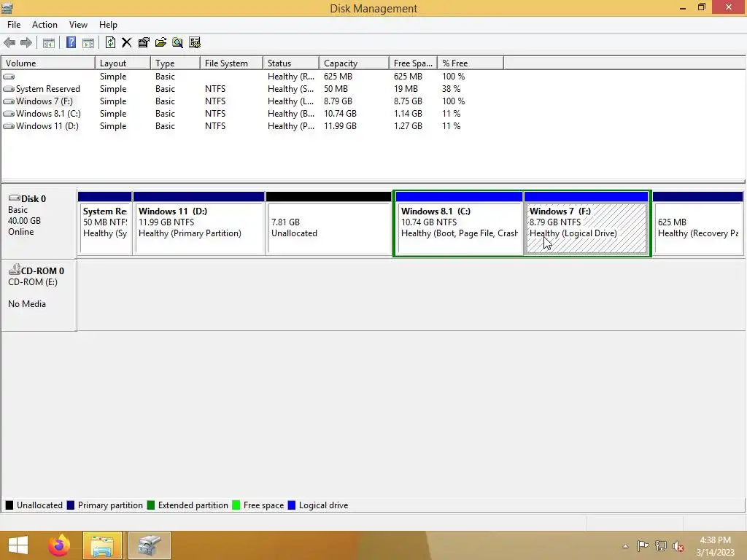Screen dimensions: 747x560
Task: Click '38 %' free cell
Action: pyautogui.click(x=451, y=88)
